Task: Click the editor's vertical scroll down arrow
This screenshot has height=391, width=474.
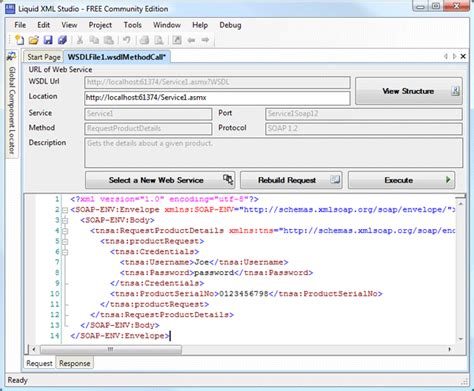Action: point(461,339)
